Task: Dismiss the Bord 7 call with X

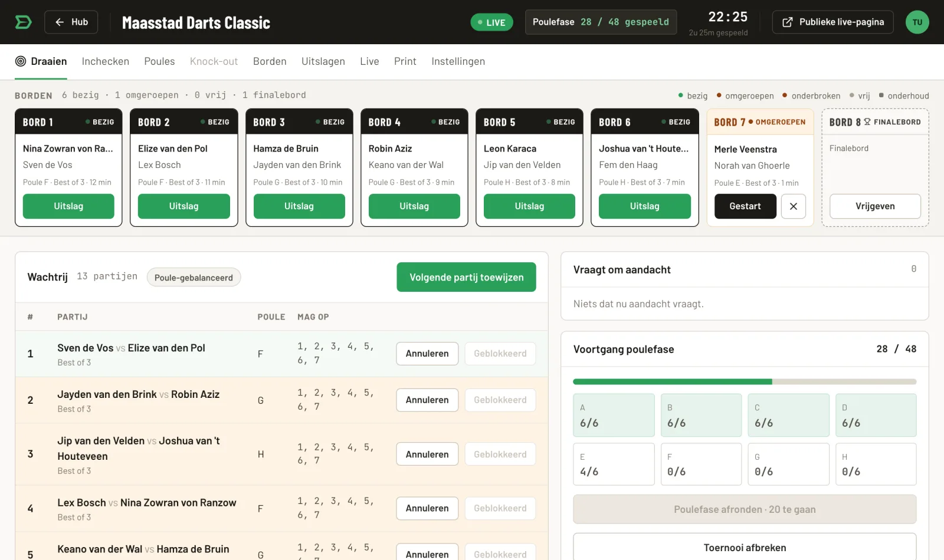Action: coord(794,206)
